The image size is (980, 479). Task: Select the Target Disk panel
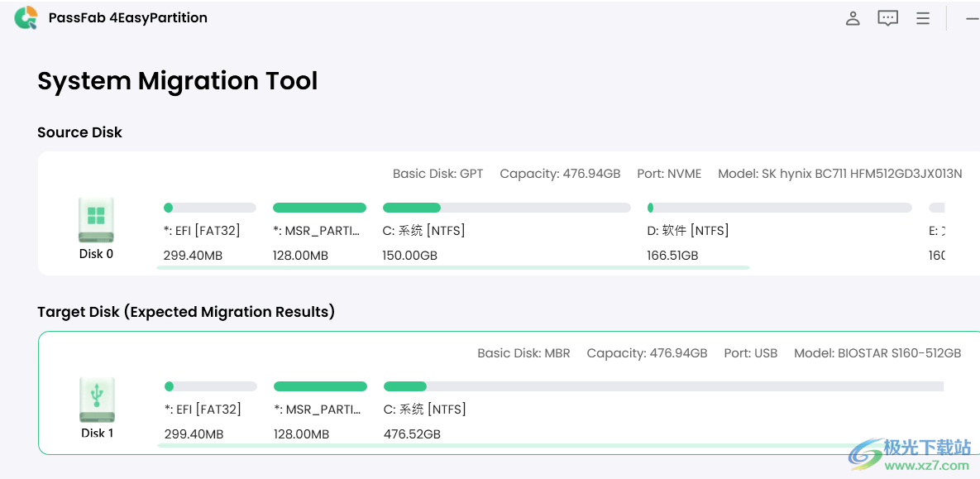click(488, 392)
